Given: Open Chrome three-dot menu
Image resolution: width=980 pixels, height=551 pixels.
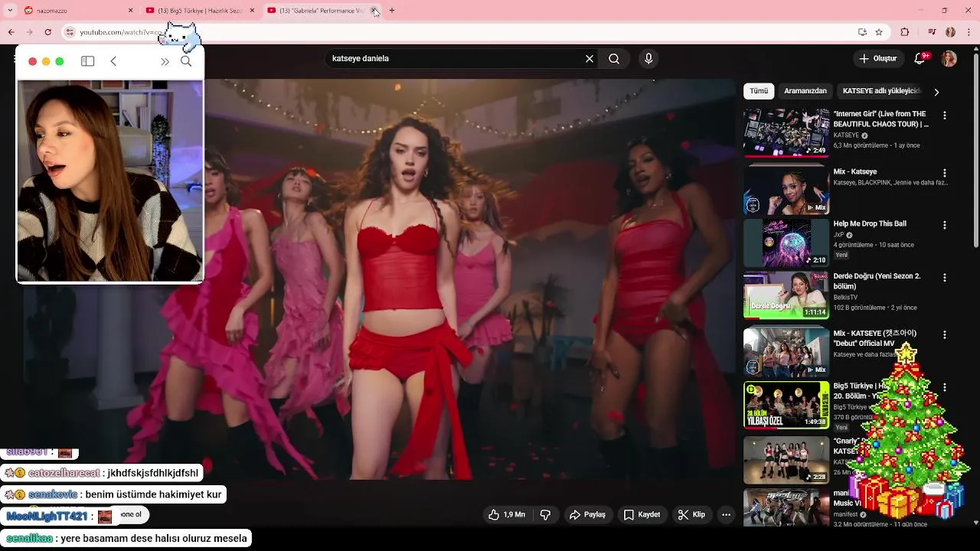Looking at the screenshot, I should tap(969, 32).
